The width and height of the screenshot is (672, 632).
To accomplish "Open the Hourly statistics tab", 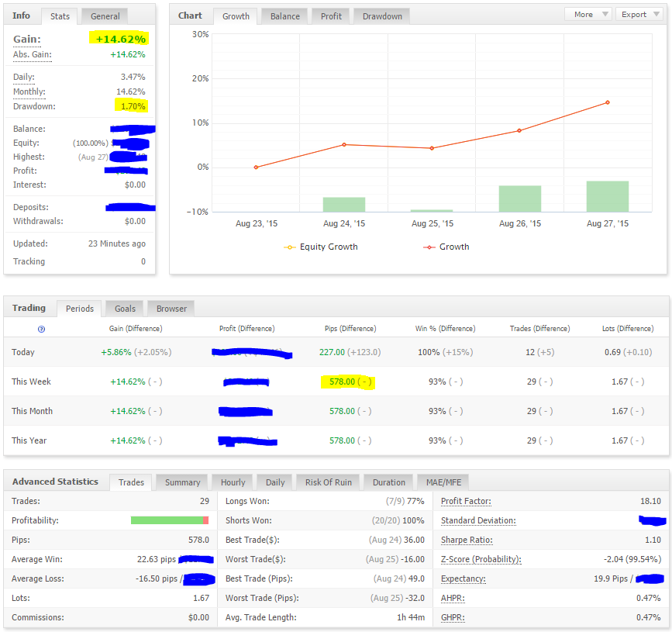I will pyautogui.click(x=233, y=482).
